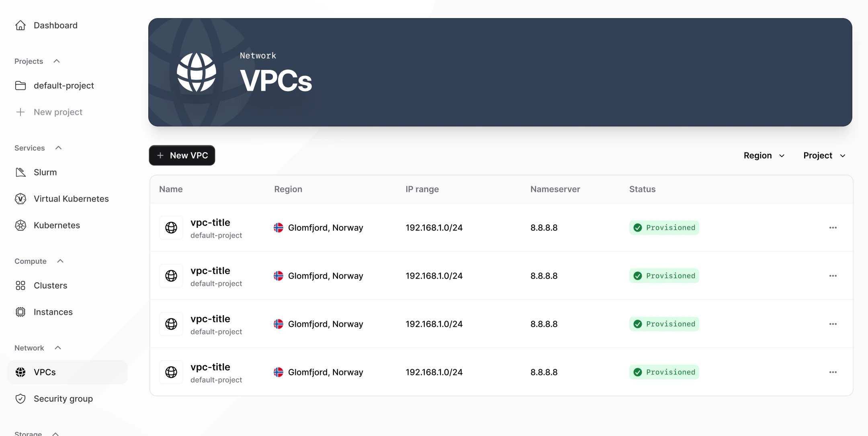This screenshot has width=868, height=436.
Task: Click the Security group shield icon
Action: [20, 399]
